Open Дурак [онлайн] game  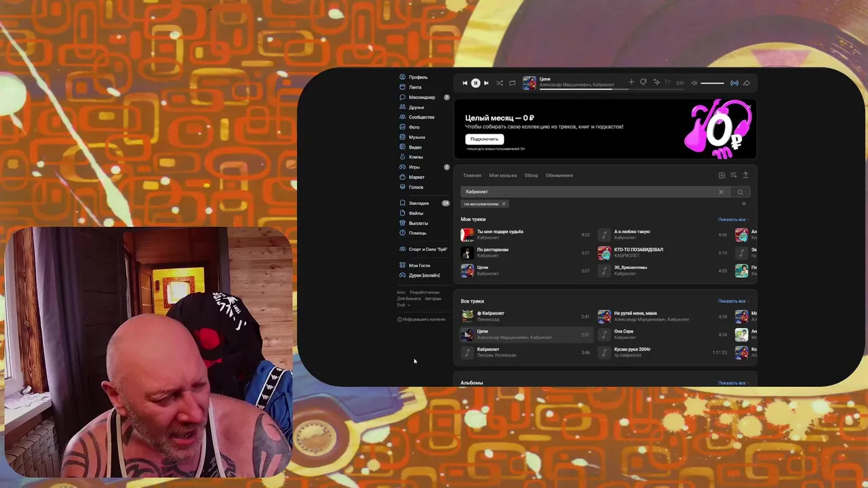tap(419, 275)
